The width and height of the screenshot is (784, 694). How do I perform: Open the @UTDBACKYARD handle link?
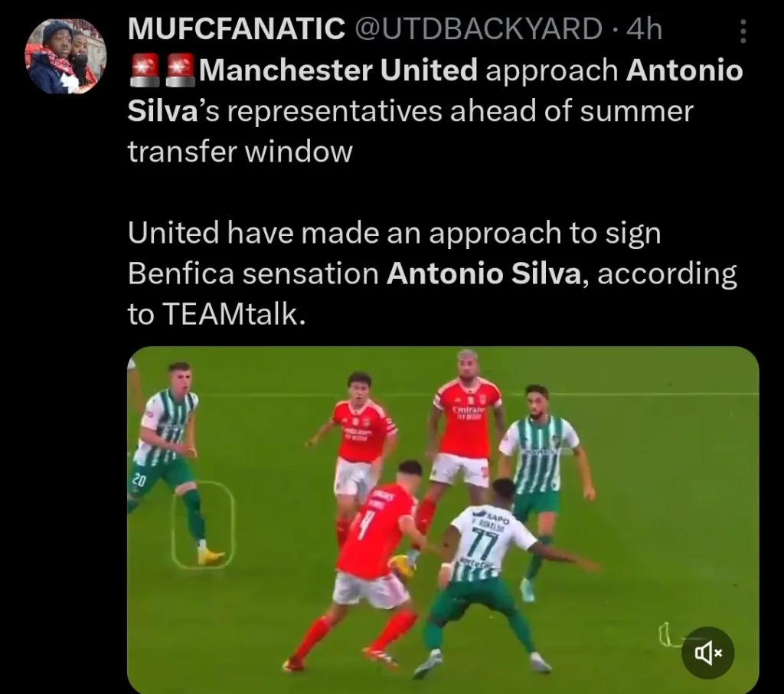[x=479, y=29]
